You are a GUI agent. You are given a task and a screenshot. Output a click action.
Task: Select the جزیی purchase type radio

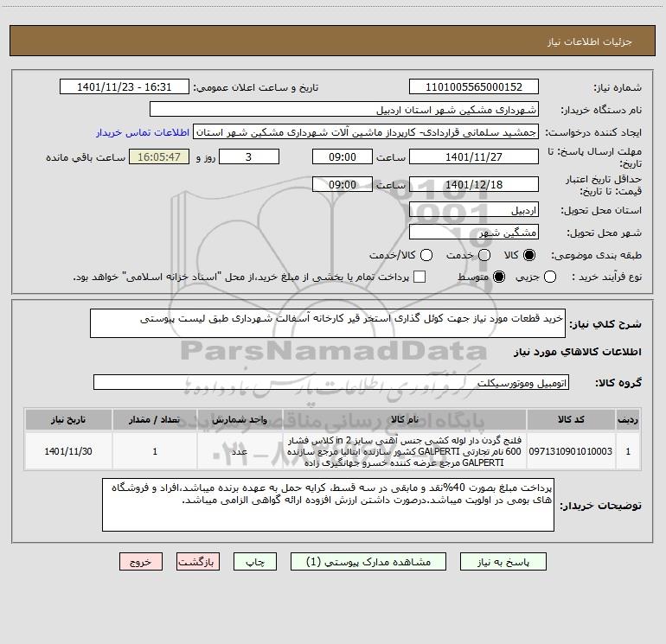(x=549, y=277)
